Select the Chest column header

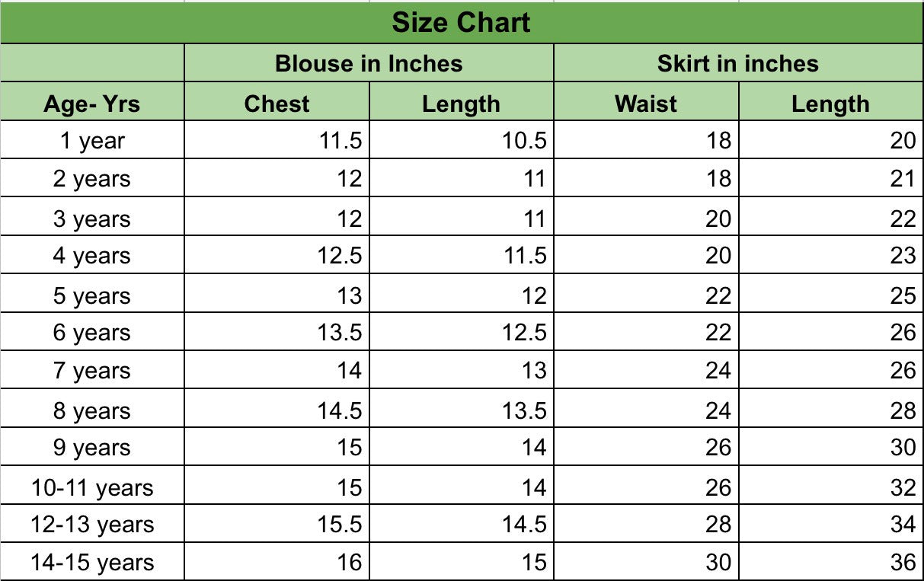(277, 104)
